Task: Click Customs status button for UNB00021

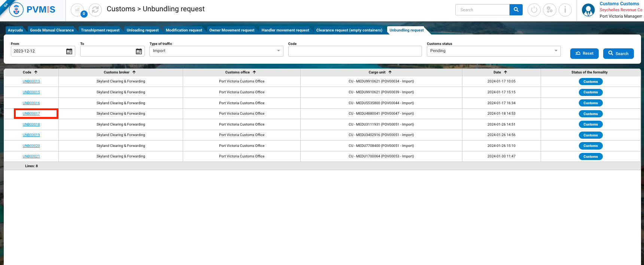Action: click(x=590, y=157)
